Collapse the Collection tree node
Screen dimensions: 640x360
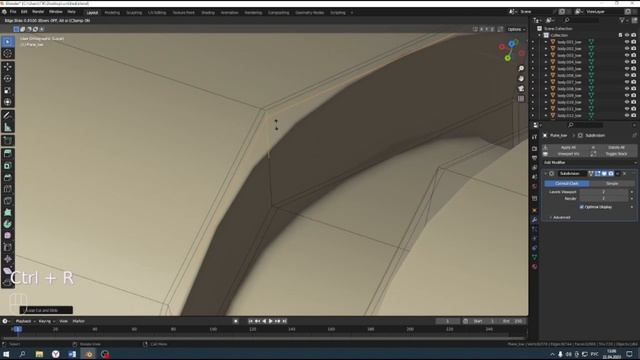click(x=540, y=36)
